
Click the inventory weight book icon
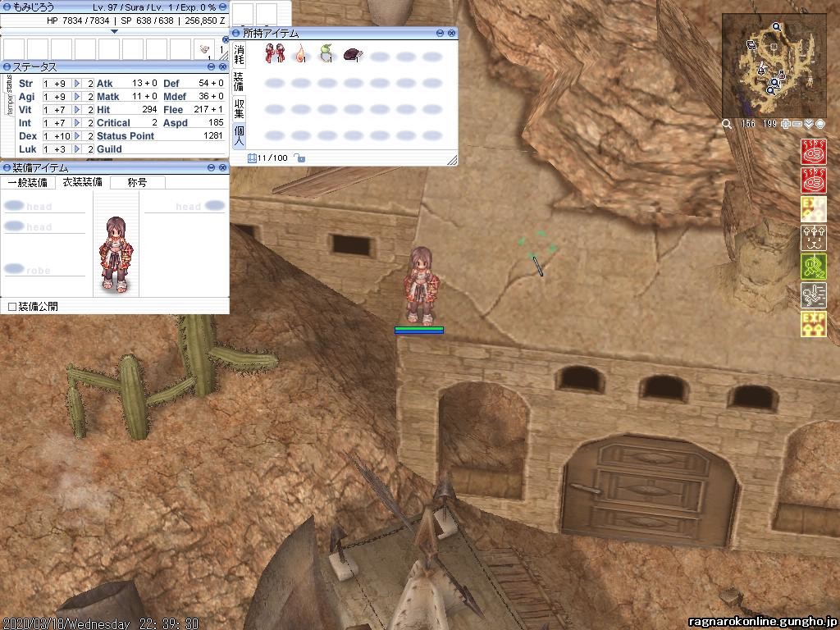(252, 158)
